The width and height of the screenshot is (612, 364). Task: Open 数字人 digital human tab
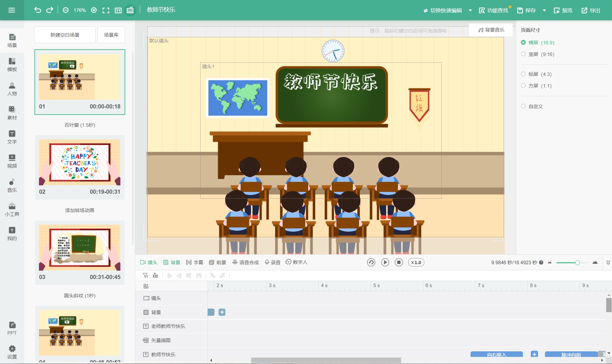point(297,262)
